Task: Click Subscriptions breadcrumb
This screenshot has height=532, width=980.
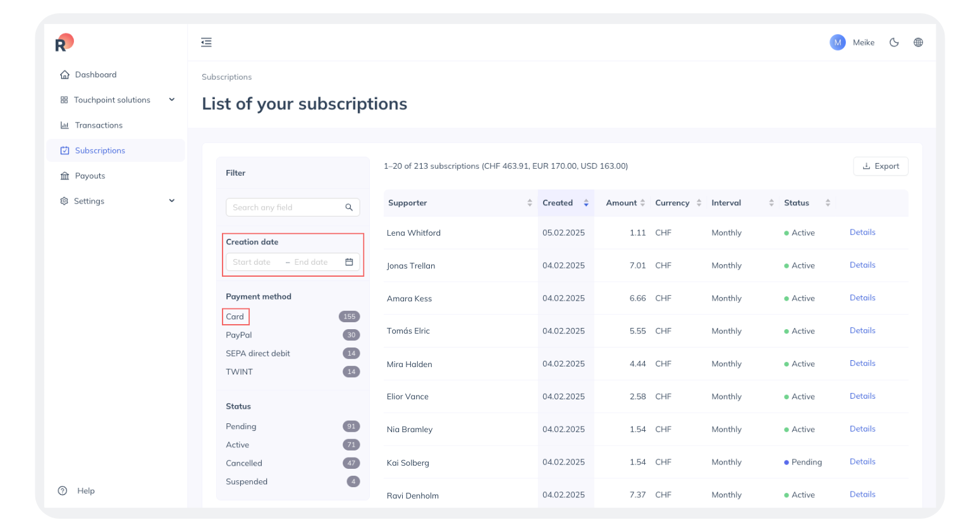Action: pos(226,77)
